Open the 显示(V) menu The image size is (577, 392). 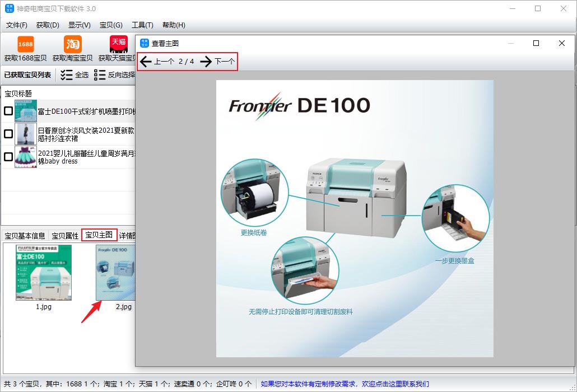coord(79,25)
